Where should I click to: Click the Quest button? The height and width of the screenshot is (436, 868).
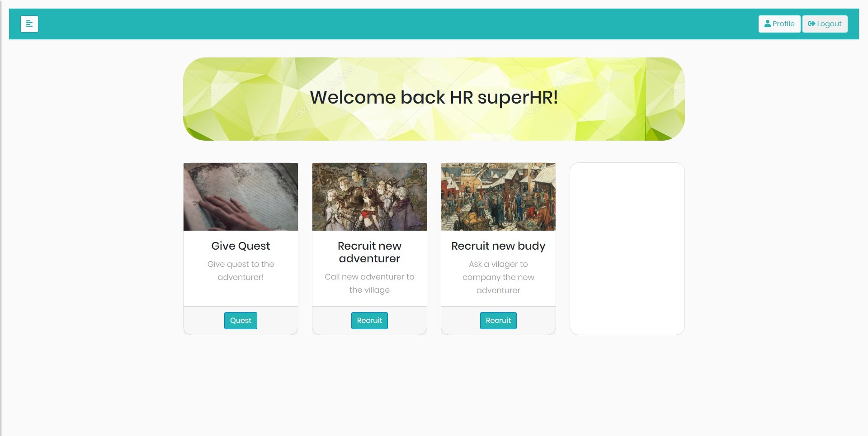(x=241, y=321)
